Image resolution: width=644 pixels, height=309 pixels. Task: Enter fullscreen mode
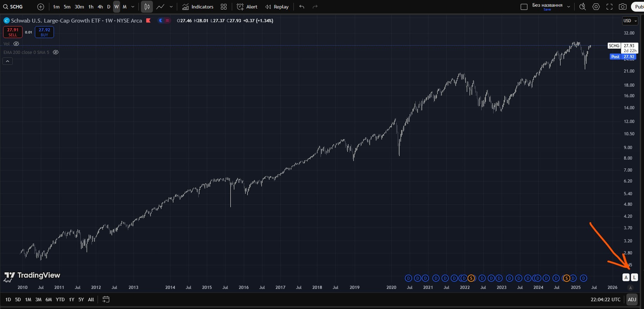(x=609, y=7)
